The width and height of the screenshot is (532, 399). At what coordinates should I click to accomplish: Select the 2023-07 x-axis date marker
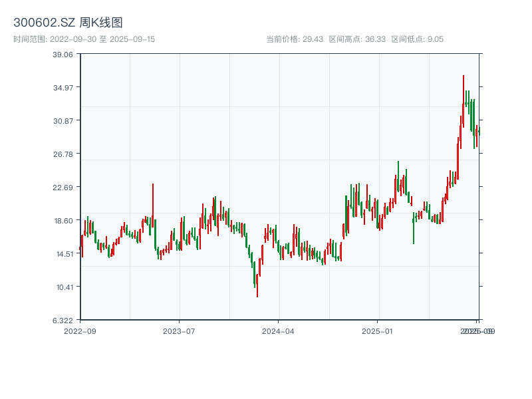(x=179, y=331)
